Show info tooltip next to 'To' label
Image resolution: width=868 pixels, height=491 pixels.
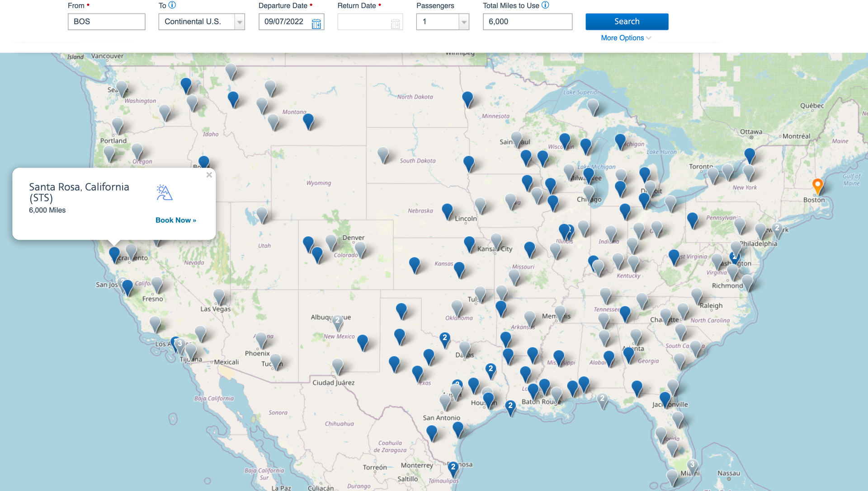pyautogui.click(x=172, y=5)
